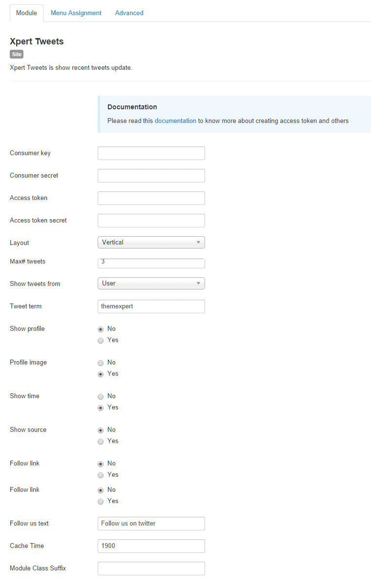
Task: Open the documentation link
Action: pos(175,121)
